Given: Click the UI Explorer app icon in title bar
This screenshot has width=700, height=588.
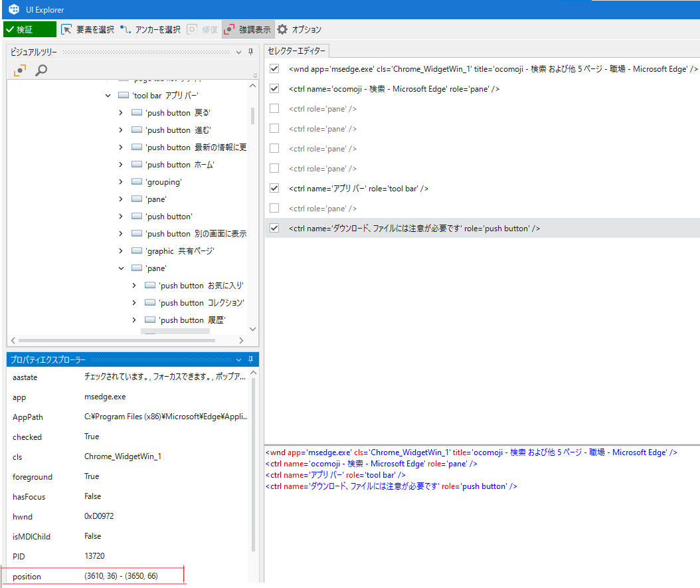Looking at the screenshot, I should coord(14,9).
